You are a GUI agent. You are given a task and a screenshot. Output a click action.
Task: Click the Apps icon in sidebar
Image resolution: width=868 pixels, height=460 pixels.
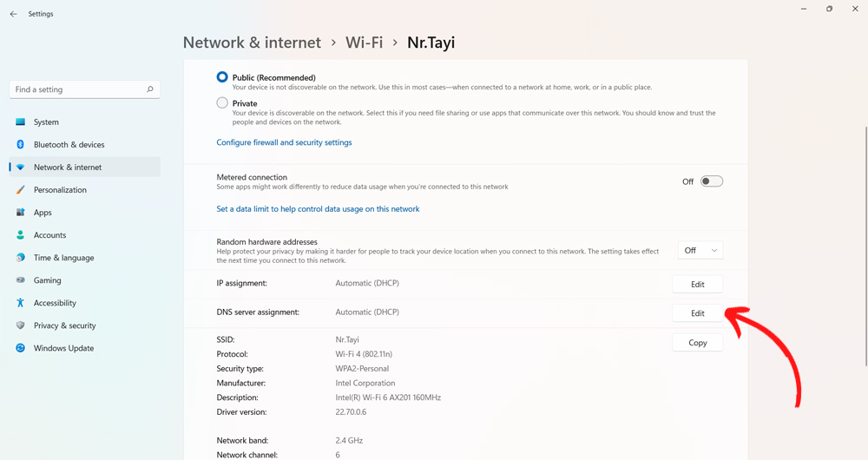click(x=20, y=213)
